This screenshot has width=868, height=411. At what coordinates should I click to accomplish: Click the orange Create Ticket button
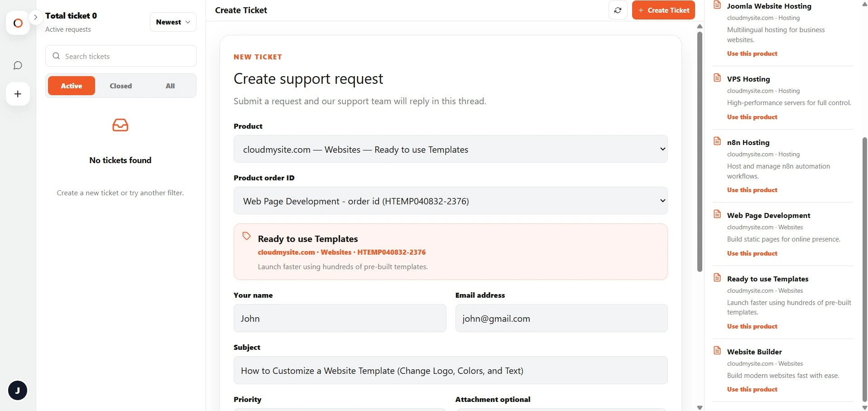pyautogui.click(x=663, y=10)
